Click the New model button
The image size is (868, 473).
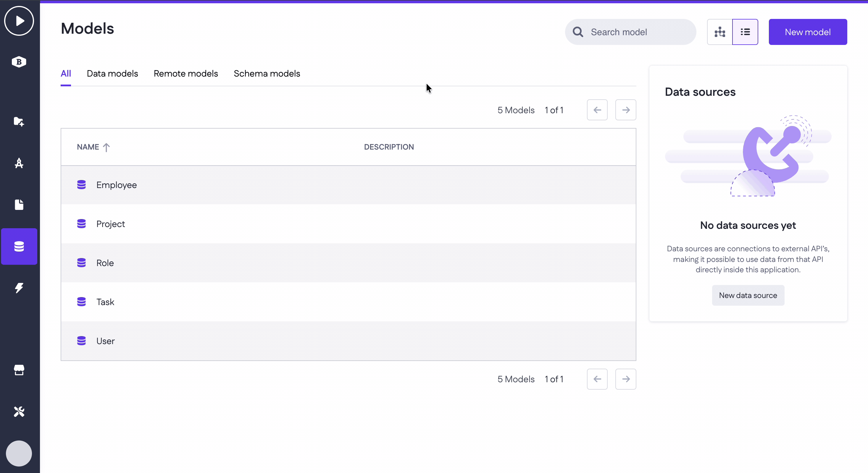pyautogui.click(x=807, y=32)
